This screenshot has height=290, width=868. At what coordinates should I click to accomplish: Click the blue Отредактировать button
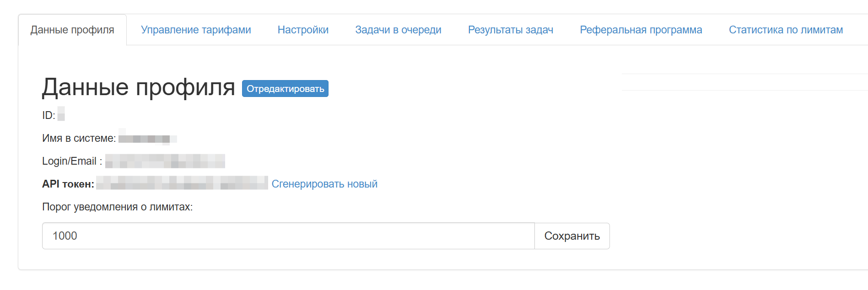[285, 89]
